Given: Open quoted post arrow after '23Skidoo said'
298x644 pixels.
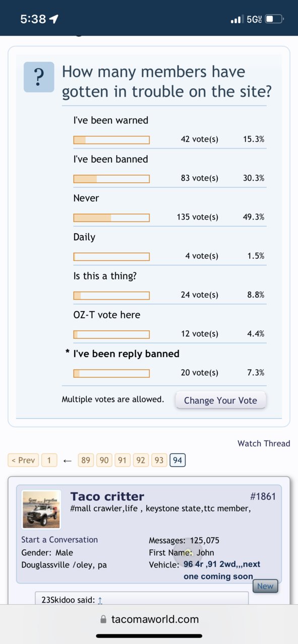Looking at the screenshot, I should click(100, 600).
